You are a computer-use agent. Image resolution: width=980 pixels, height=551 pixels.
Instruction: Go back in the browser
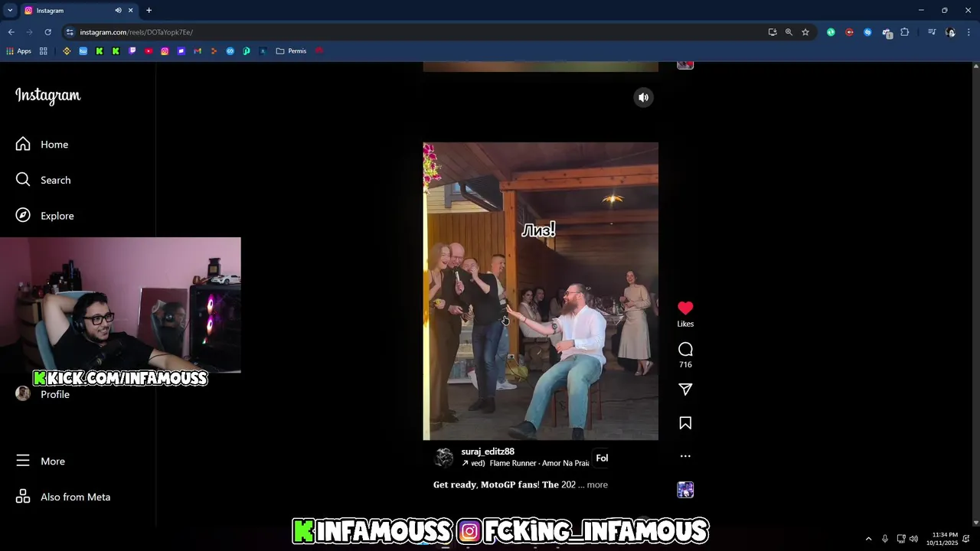[x=11, y=32]
